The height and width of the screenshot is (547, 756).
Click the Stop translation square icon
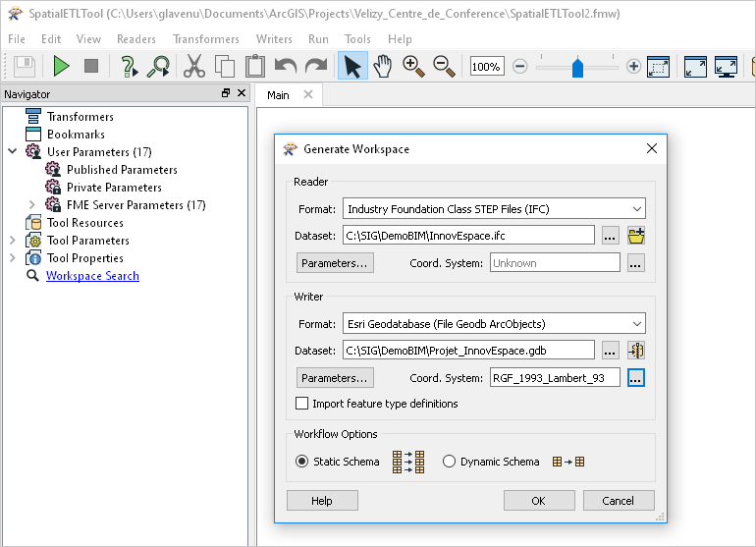point(91,66)
